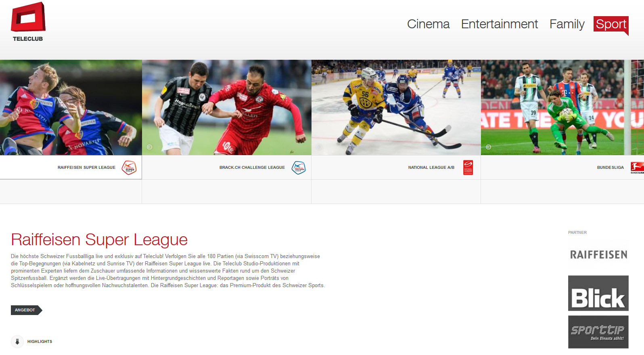Click the Raiffeisen Super League badge icon
644x355 pixels.
coord(129,167)
